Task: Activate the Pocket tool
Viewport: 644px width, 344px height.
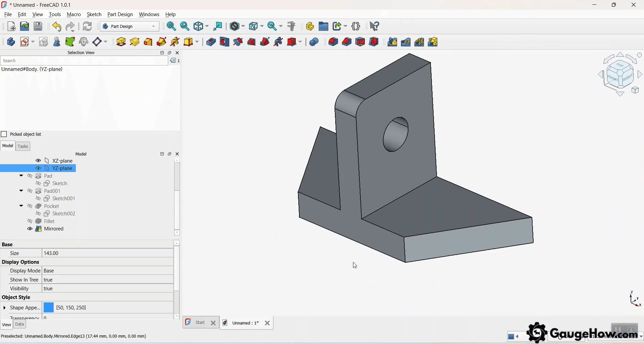Action: pyautogui.click(x=210, y=42)
